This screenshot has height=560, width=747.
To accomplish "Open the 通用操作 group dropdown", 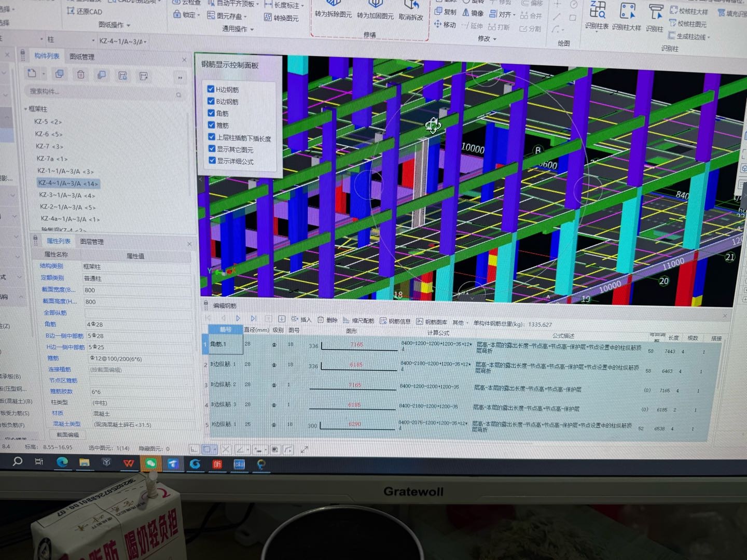I will click(238, 29).
